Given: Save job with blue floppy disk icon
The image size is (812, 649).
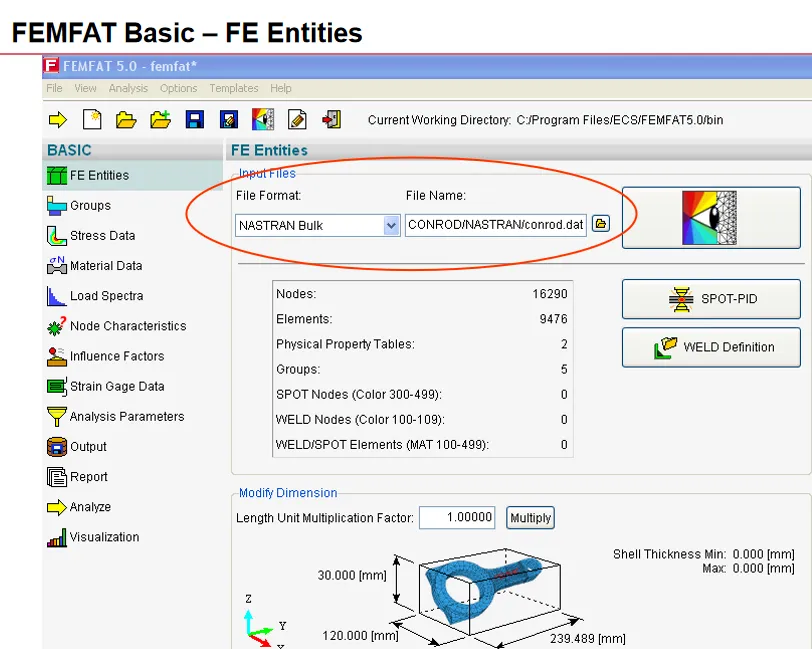Looking at the screenshot, I should click(x=195, y=120).
